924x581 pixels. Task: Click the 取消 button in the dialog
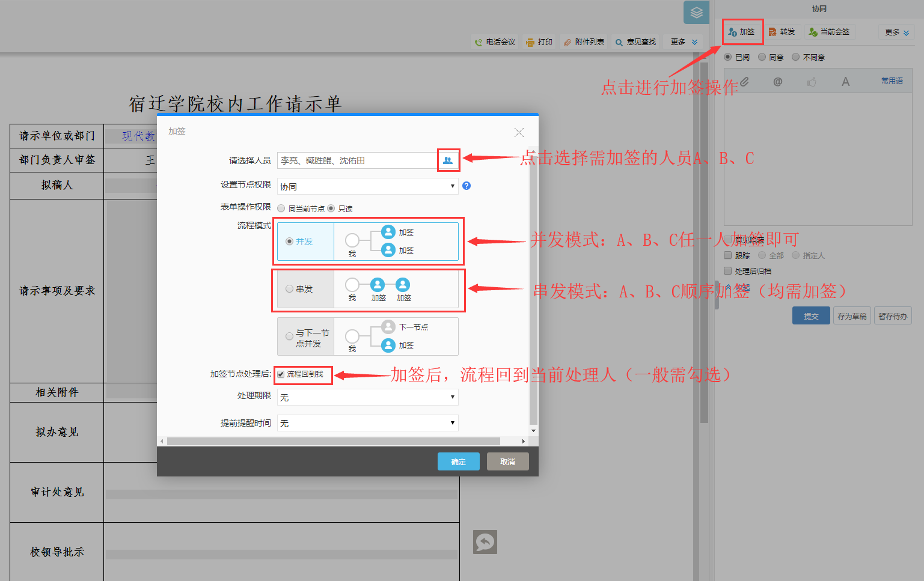pyautogui.click(x=507, y=461)
